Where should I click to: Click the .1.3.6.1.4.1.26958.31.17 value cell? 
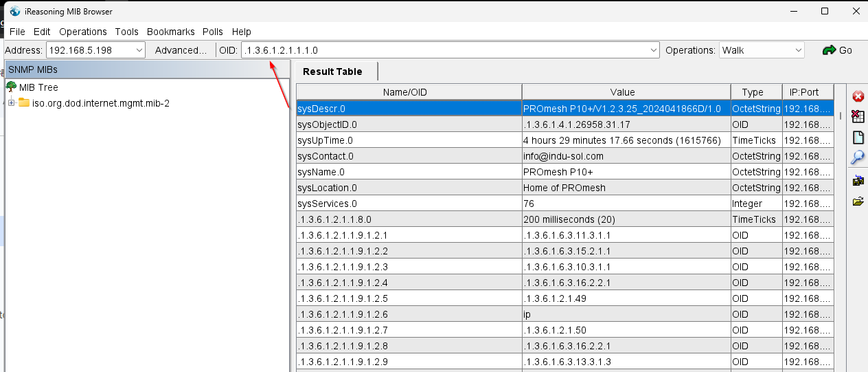[626, 124]
